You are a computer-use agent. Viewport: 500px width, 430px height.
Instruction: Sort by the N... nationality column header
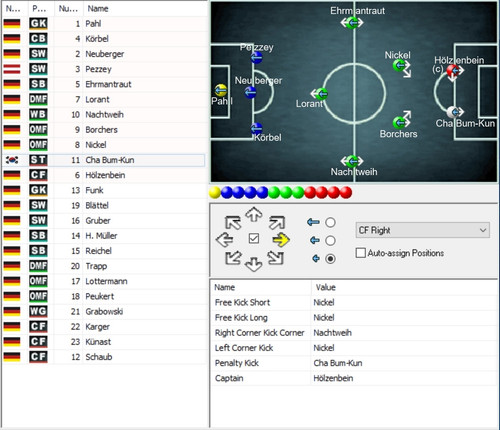(14, 9)
